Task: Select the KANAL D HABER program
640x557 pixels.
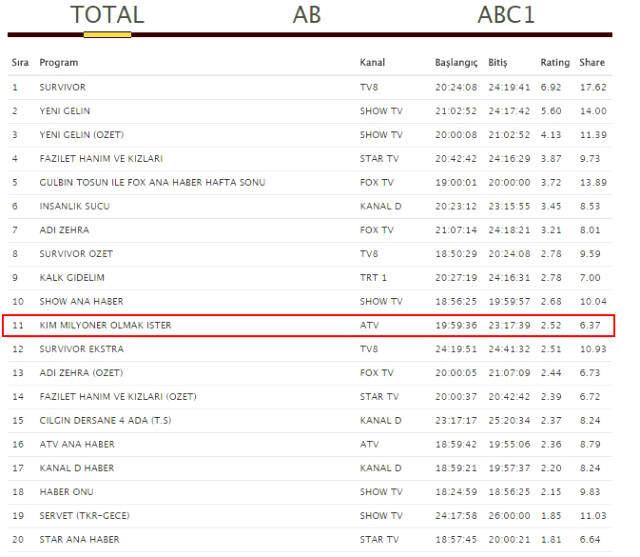Action: click(77, 468)
